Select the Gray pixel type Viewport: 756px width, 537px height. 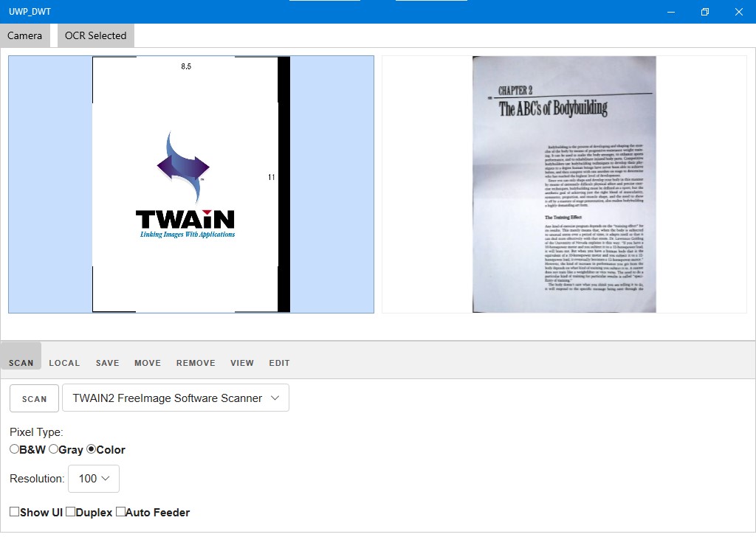(x=53, y=449)
